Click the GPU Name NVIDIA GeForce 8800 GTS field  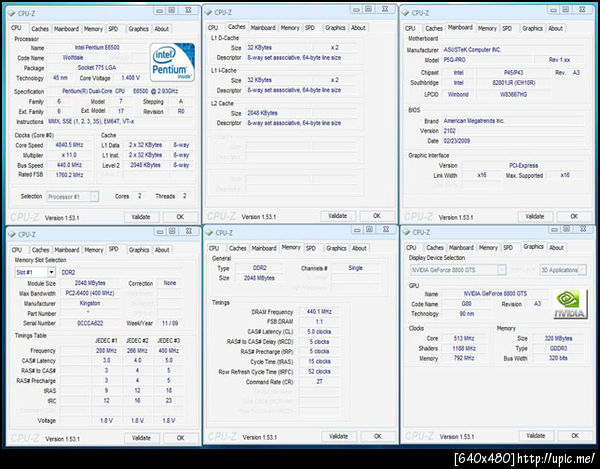pos(495,293)
